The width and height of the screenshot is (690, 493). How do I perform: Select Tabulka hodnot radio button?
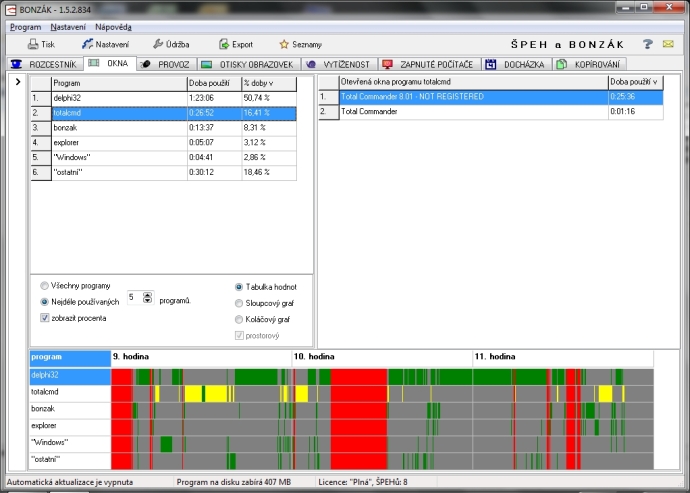pos(239,287)
